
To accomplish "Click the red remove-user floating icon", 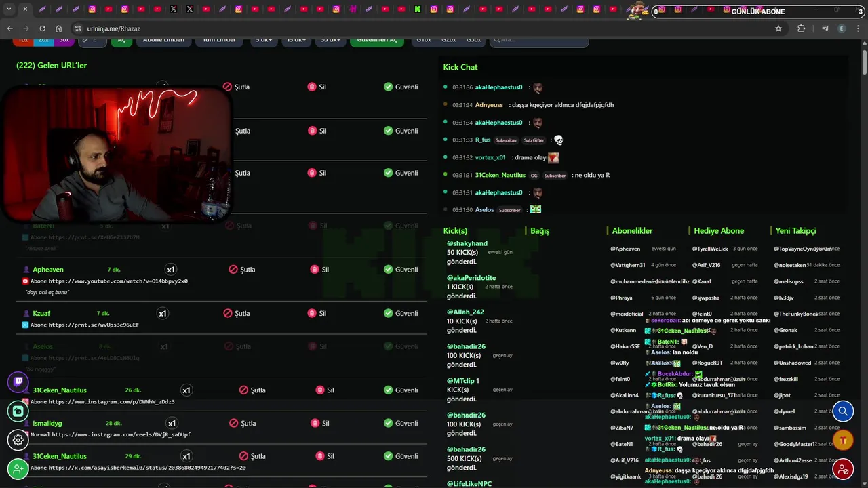I will (x=843, y=469).
